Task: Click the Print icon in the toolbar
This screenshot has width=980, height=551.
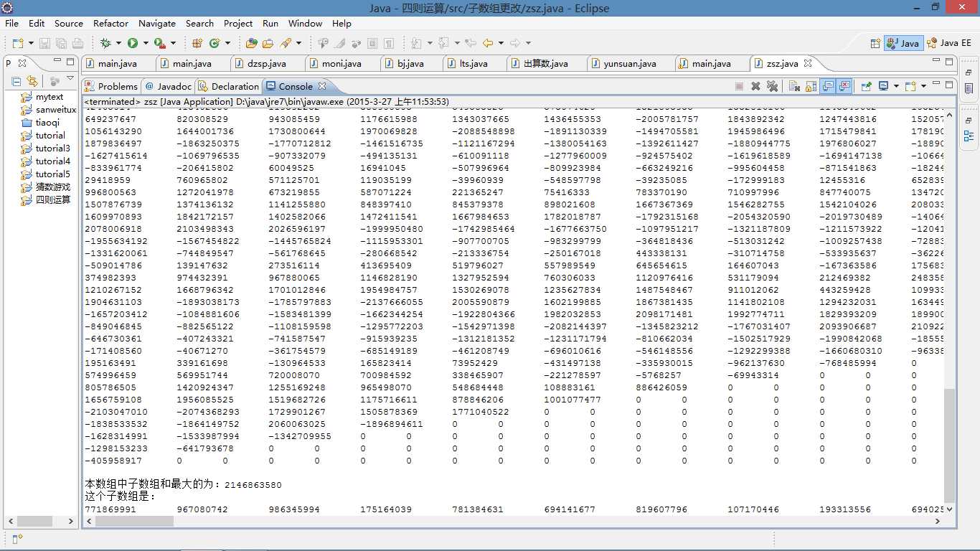Action: [77, 44]
